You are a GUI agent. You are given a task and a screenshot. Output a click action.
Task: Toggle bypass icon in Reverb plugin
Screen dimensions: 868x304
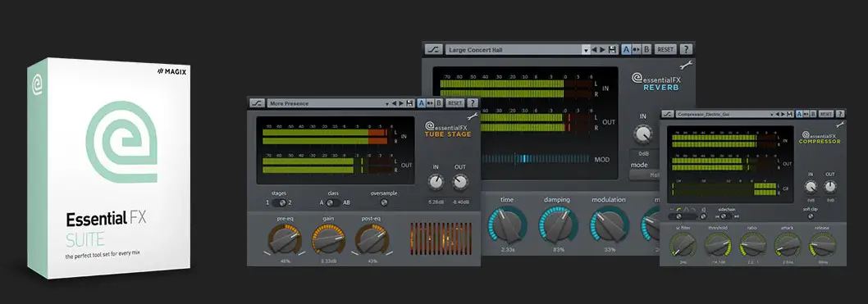click(x=433, y=49)
